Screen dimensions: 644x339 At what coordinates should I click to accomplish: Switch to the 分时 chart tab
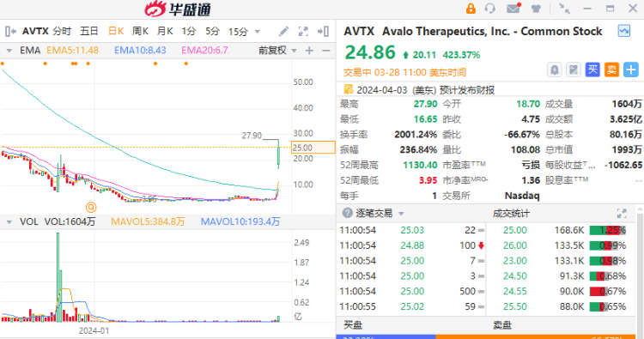pyautogui.click(x=62, y=31)
